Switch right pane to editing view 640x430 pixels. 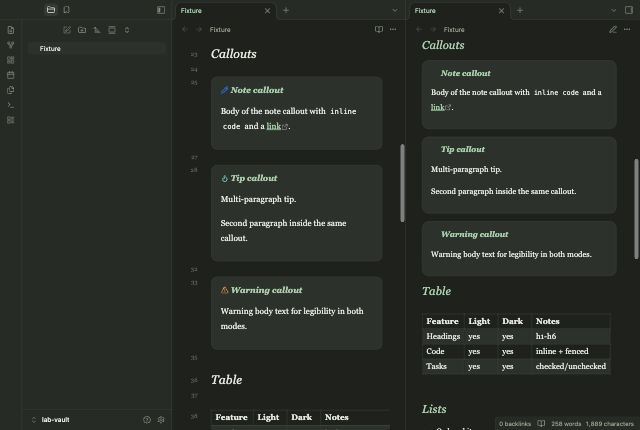point(613,29)
